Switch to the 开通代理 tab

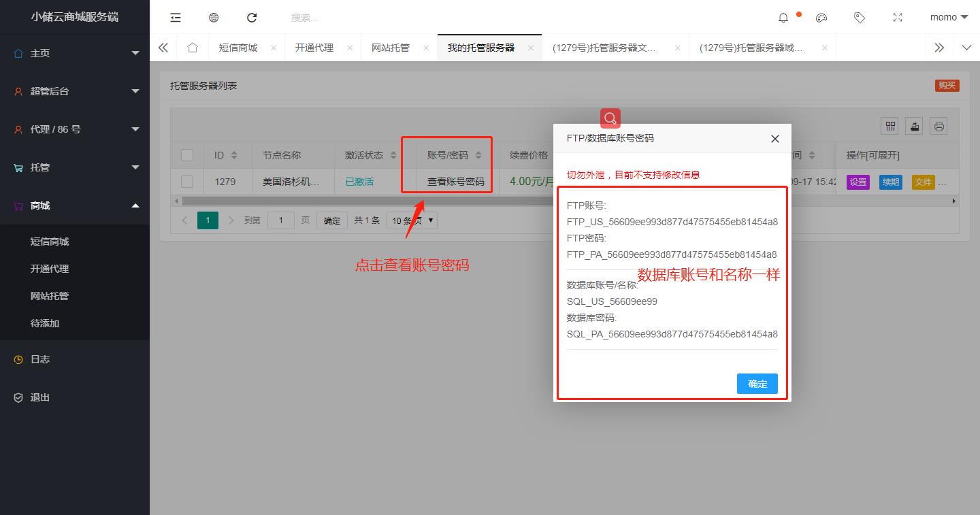tap(314, 48)
